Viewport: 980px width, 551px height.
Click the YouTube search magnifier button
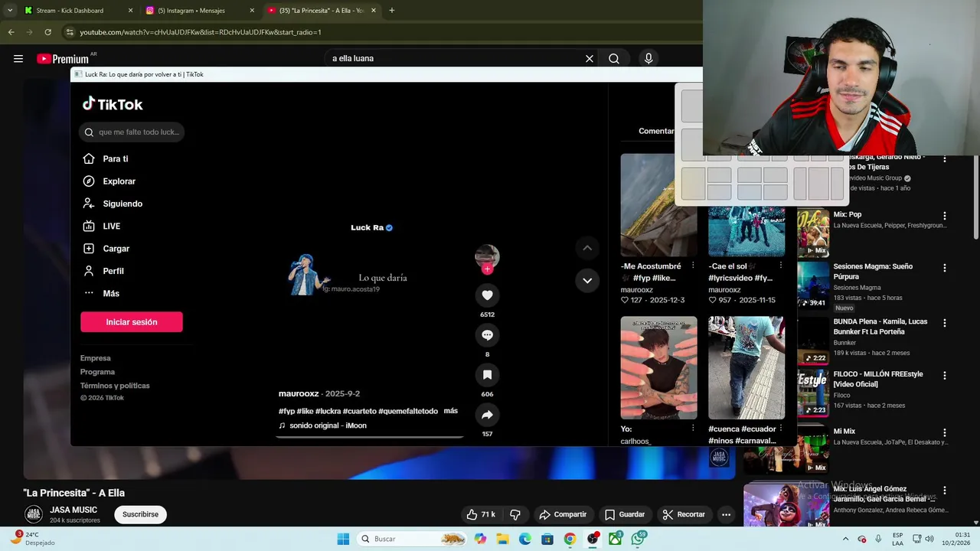click(614, 59)
